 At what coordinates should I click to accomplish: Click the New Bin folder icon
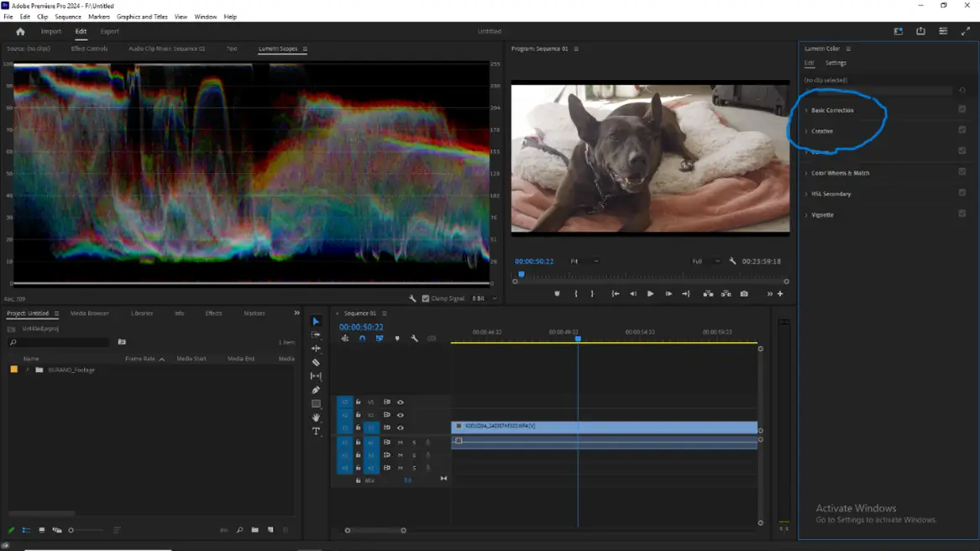[x=254, y=531]
